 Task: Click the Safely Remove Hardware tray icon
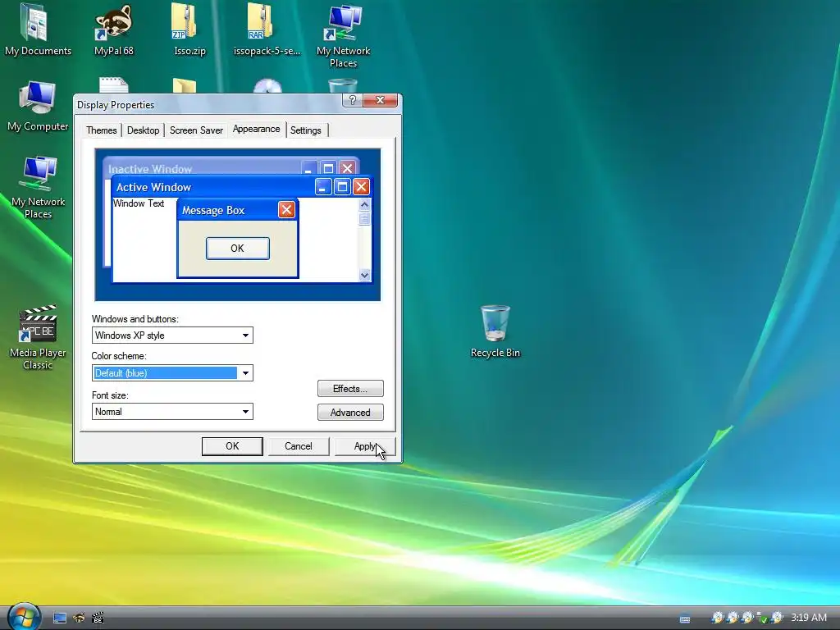762,619
